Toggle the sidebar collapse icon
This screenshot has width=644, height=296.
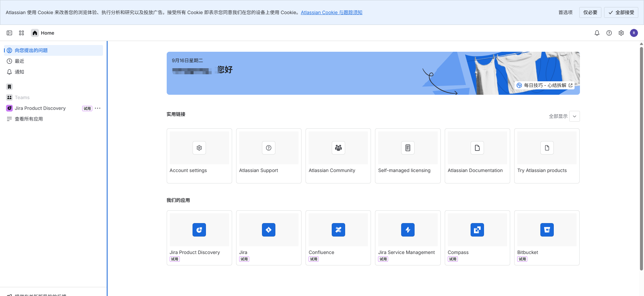pyautogui.click(x=9, y=33)
